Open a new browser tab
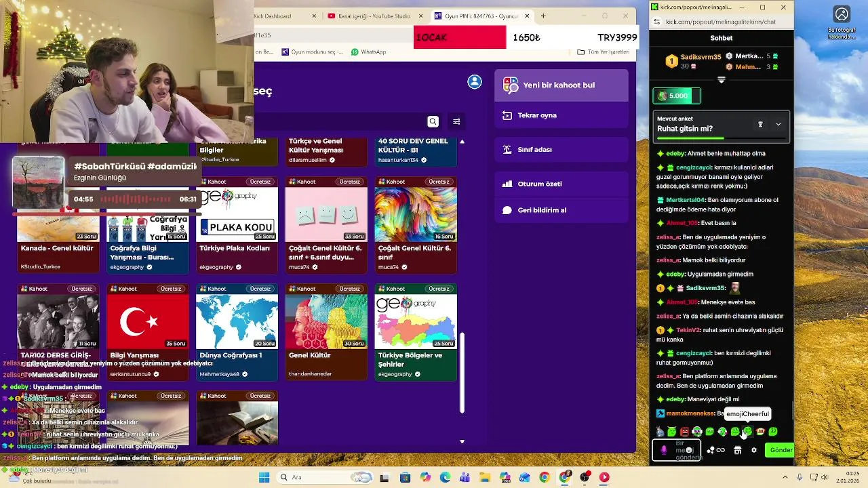This screenshot has width=868, height=488. (x=545, y=16)
